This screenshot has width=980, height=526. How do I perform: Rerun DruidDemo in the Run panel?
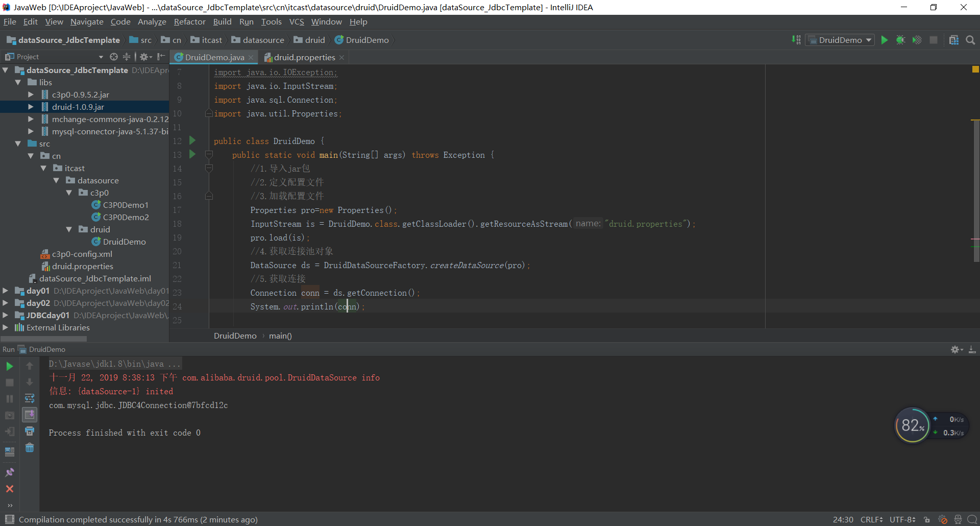9,366
